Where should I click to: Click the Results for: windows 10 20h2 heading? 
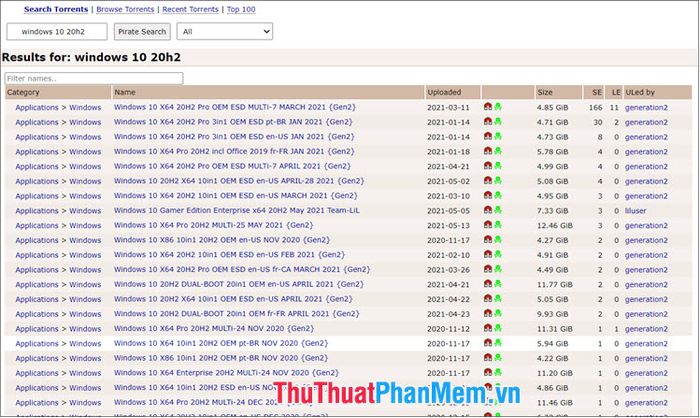coord(91,57)
